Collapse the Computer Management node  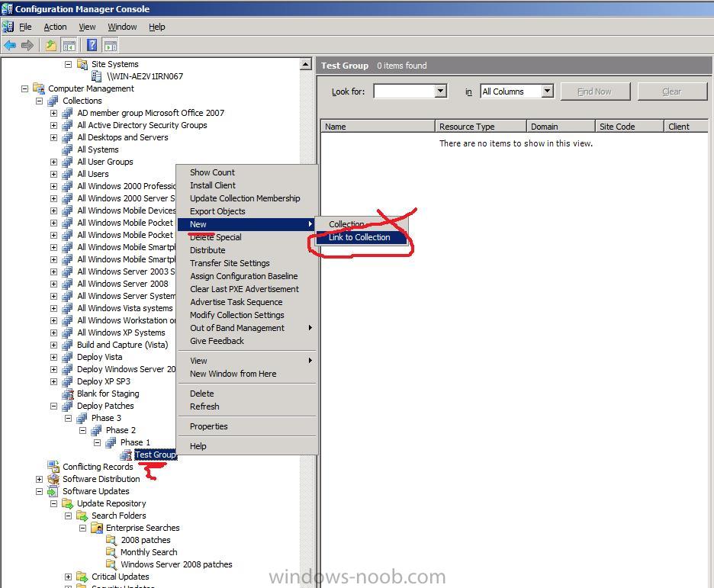(x=24, y=88)
